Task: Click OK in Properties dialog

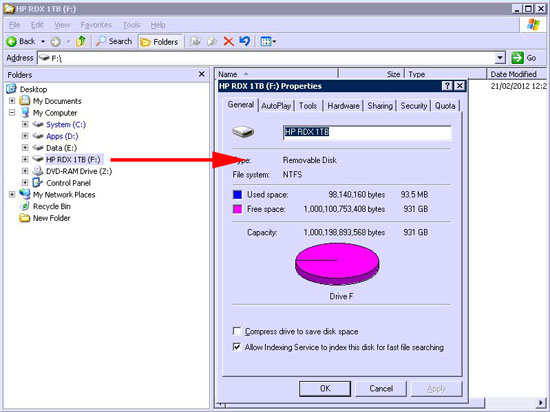Action: pyautogui.click(x=325, y=389)
